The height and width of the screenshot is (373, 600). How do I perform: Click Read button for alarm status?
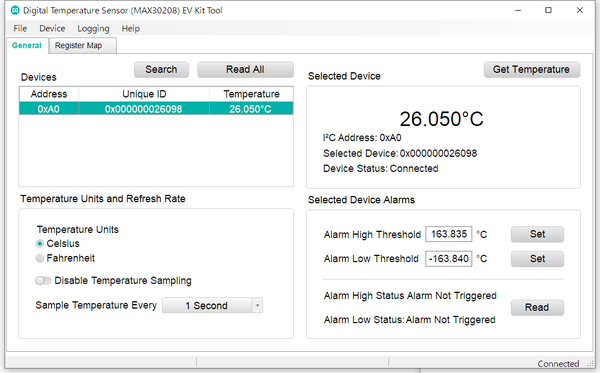pos(537,308)
